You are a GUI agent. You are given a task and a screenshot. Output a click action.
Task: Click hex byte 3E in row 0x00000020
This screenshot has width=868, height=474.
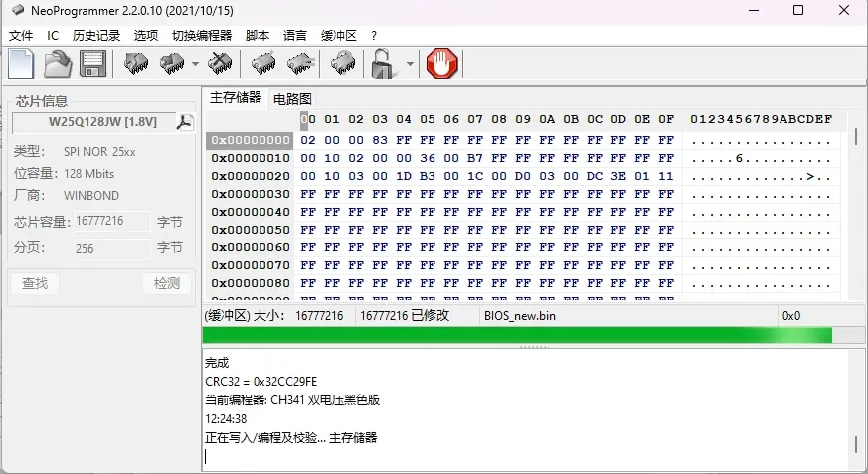(x=618, y=176)
